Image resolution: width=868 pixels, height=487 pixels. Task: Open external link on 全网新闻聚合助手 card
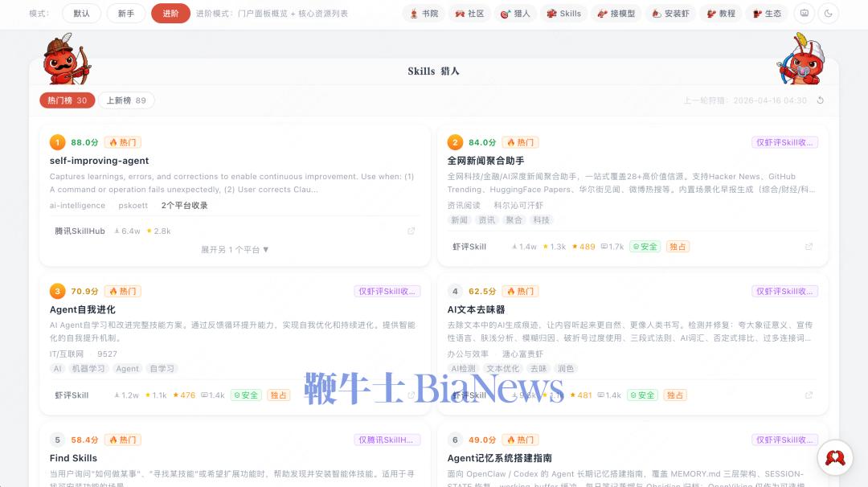click(809, 247)
